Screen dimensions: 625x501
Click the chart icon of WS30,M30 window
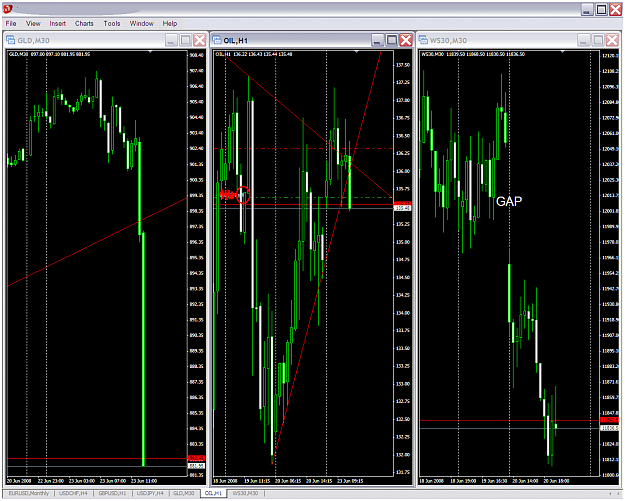(x=423, y=40)
